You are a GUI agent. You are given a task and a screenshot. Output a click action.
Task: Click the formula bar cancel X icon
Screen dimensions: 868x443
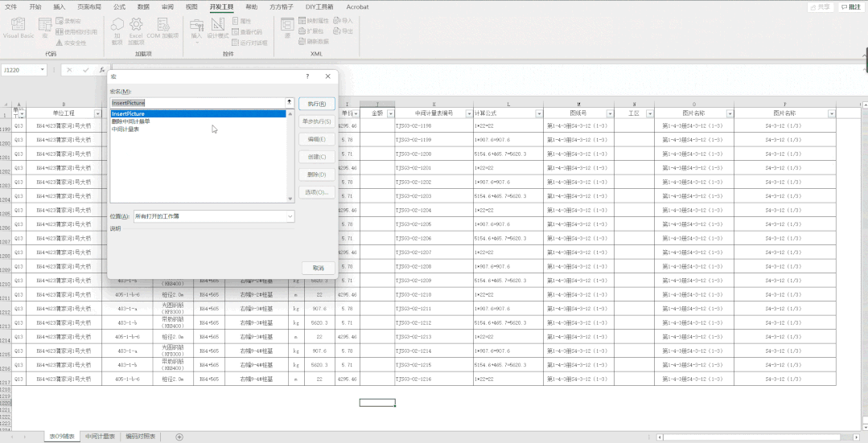coord(69,70)
